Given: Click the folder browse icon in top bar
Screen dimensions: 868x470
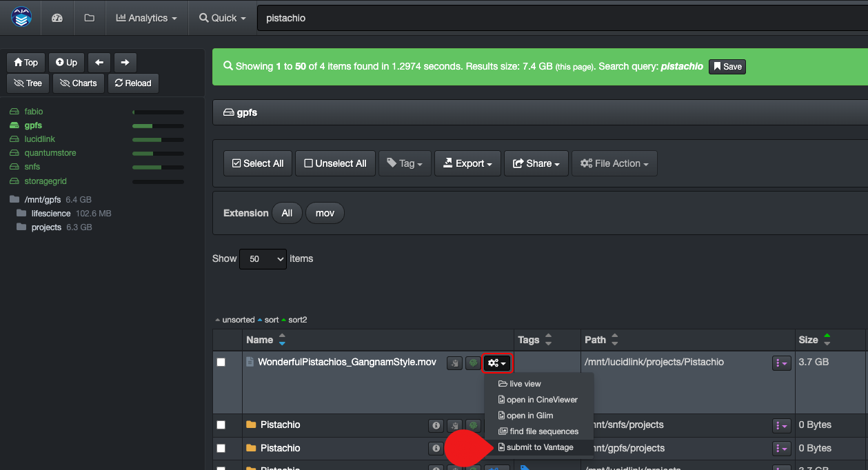Looking at the screenshot, I should tap(89, 17).
